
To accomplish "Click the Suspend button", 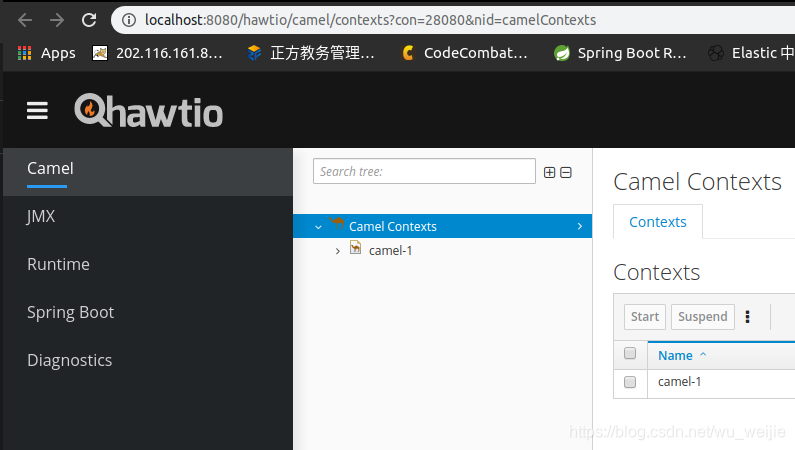I will (703, 317).
